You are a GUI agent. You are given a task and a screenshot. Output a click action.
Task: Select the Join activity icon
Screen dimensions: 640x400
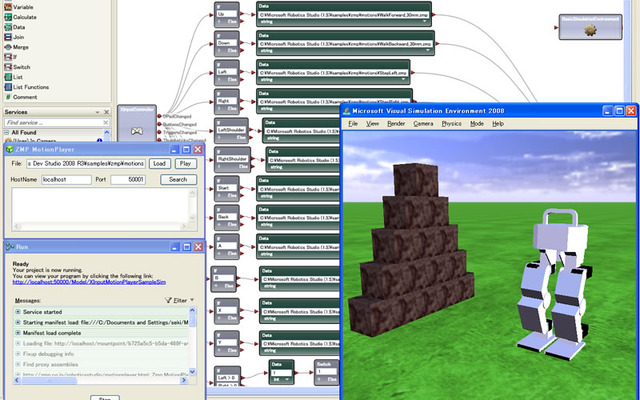pyautogui.click(x=8, y=37)
